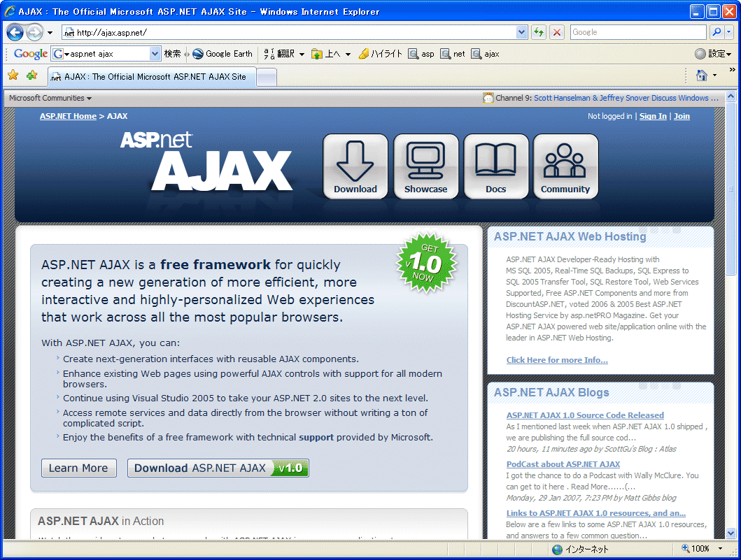Click the search magnifier icon
The image size is (741, 560).
(x=717, y=32)
